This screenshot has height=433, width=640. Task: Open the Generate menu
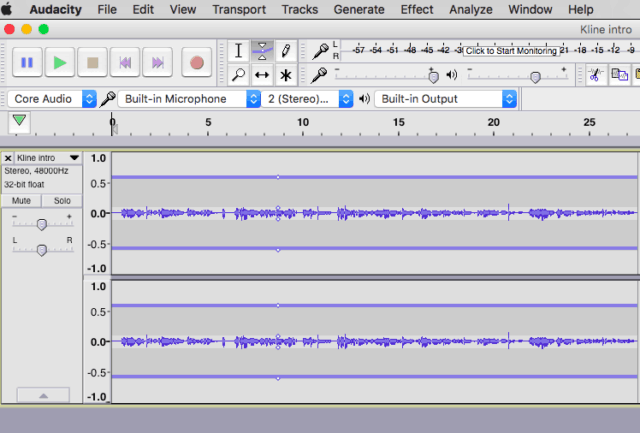[x=359, y=9]
